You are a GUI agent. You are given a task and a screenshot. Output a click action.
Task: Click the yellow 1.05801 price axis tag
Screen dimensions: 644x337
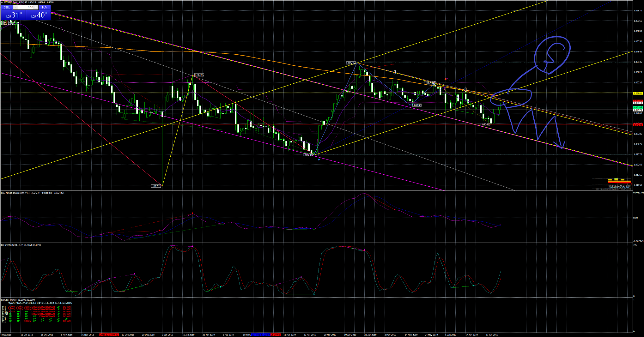[x=638, y=93]
